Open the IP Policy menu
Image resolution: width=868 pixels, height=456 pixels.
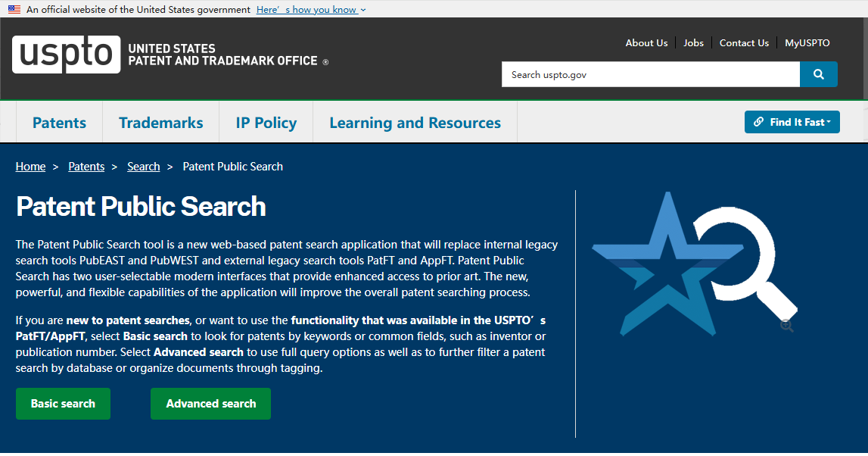(x=266, y=123)
